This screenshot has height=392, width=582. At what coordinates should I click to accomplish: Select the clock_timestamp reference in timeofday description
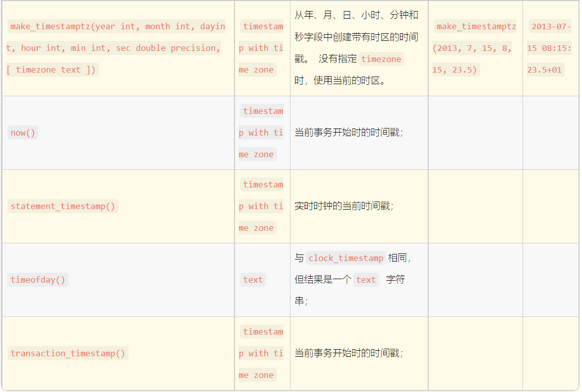tap(345, 258)
